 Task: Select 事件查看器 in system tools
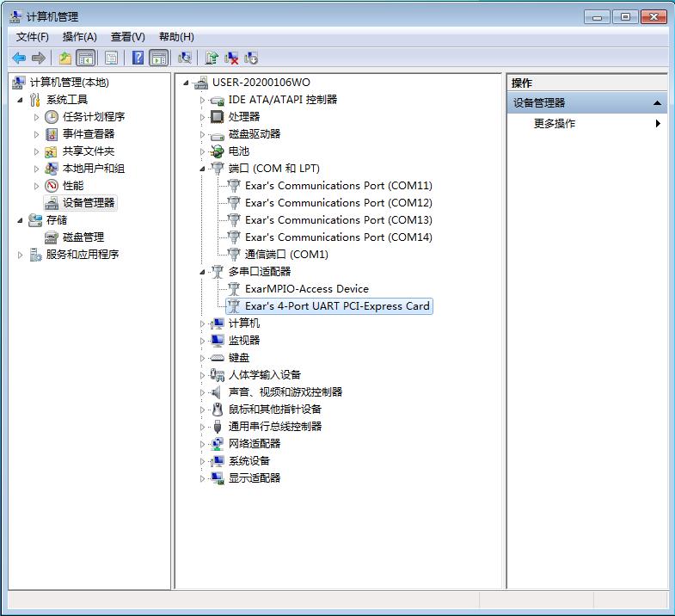click(88, 134)
